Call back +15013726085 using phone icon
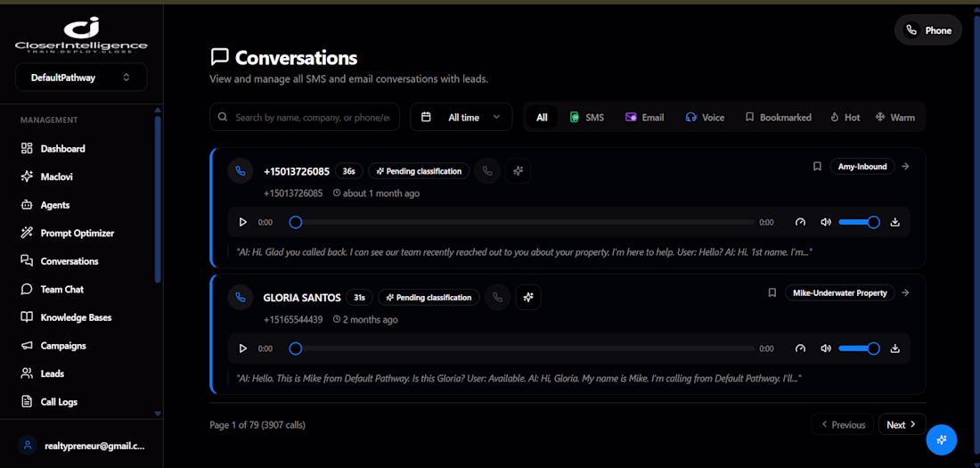 486,171
